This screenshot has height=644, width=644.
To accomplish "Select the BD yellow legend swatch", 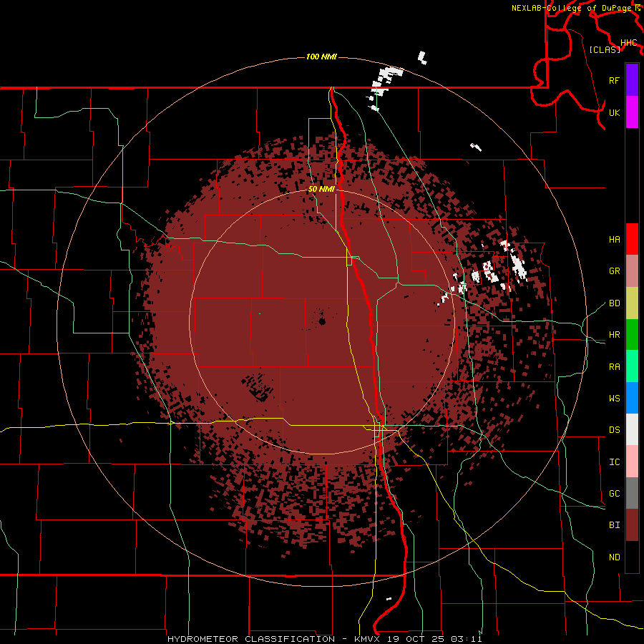I will pyautogui.click(x=632, y=303).
